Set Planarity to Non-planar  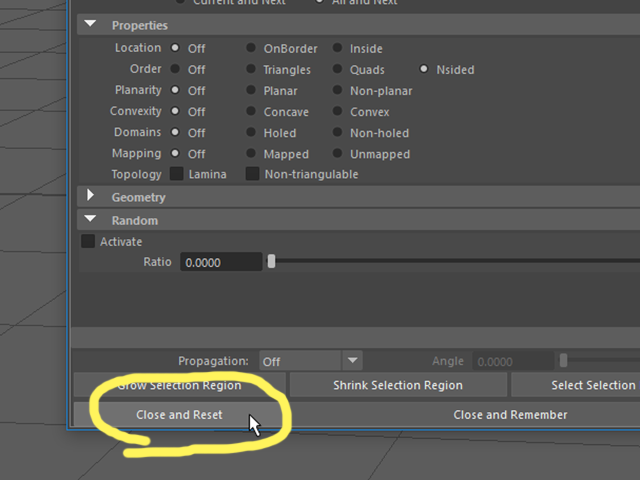[x=337, y=89]
